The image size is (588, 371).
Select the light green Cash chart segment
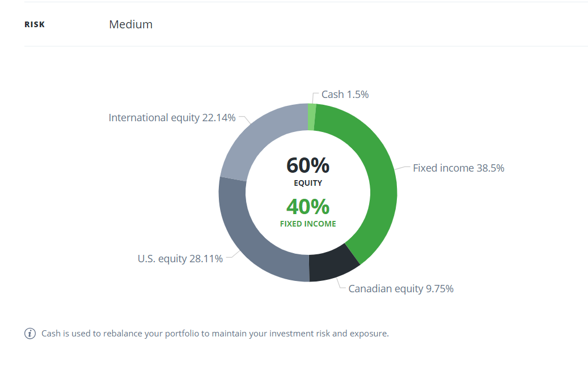coord(312,117)
